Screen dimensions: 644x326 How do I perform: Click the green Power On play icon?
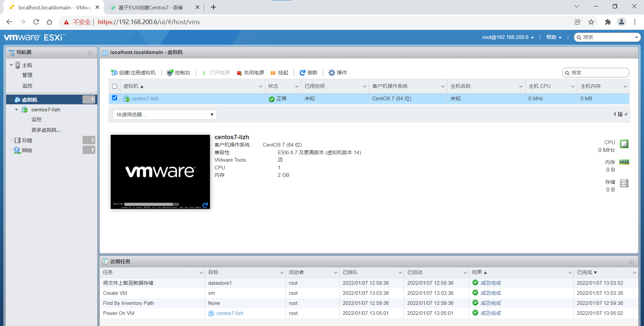204,73
